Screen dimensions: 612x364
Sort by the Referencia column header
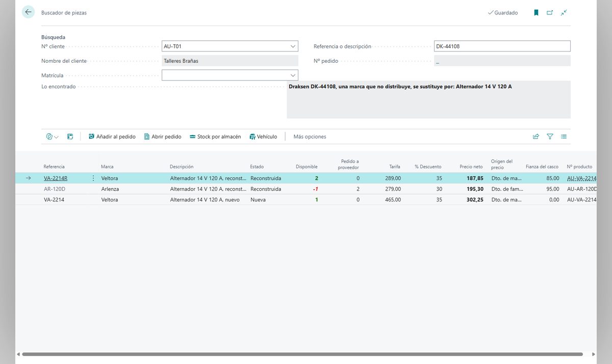coord(54,167)
